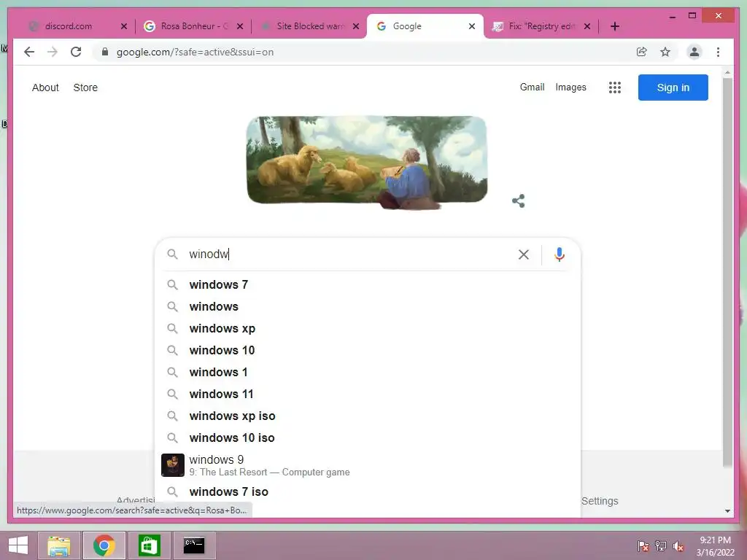The height and width of the screenshot is (560, 747).
Task: Open Settings in the page footer
Action: (600, 501)
